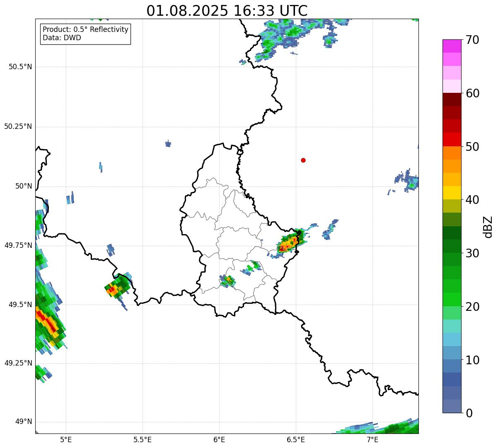
Task: Click the dBZ colorbar axis label
Action: [x=488, y=227]
